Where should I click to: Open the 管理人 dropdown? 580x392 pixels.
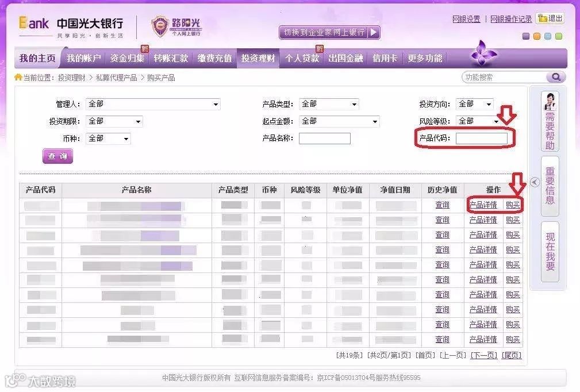153,104
